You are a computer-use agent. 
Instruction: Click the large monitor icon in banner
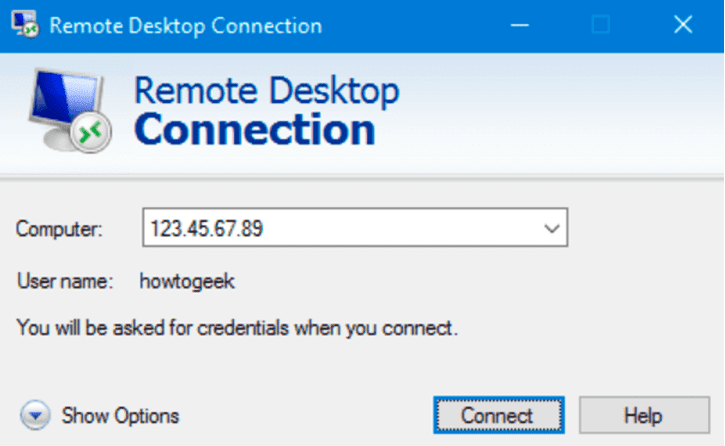[x=69, y=112]
